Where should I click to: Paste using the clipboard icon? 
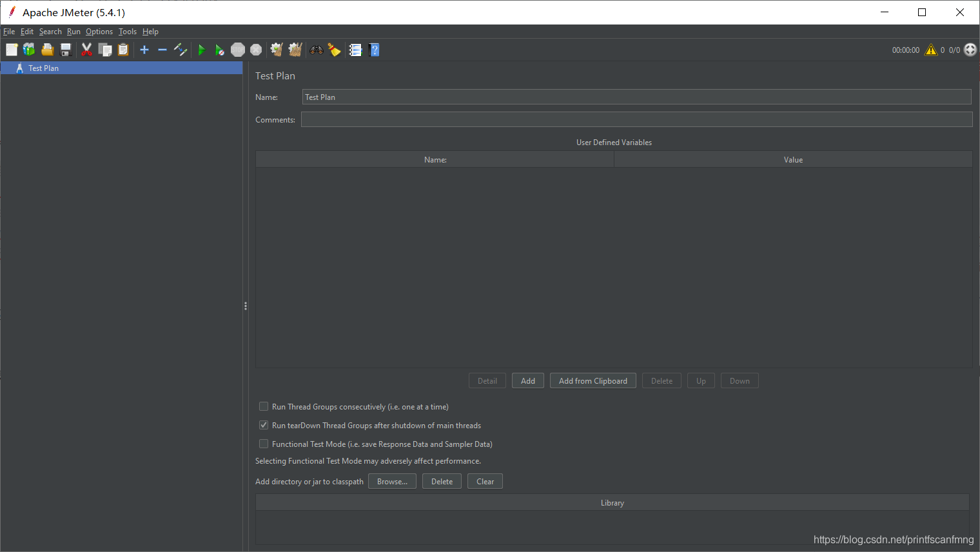pos(123,50)
